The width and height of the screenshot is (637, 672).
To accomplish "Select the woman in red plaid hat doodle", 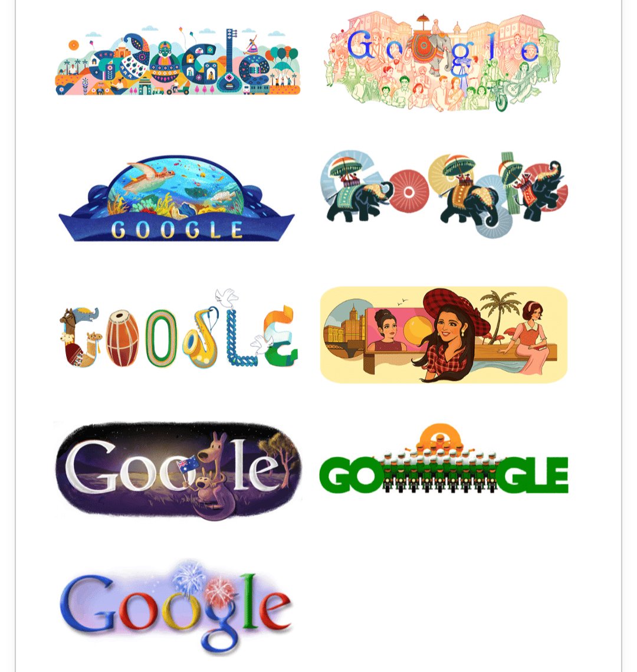I will click(444, 335).
